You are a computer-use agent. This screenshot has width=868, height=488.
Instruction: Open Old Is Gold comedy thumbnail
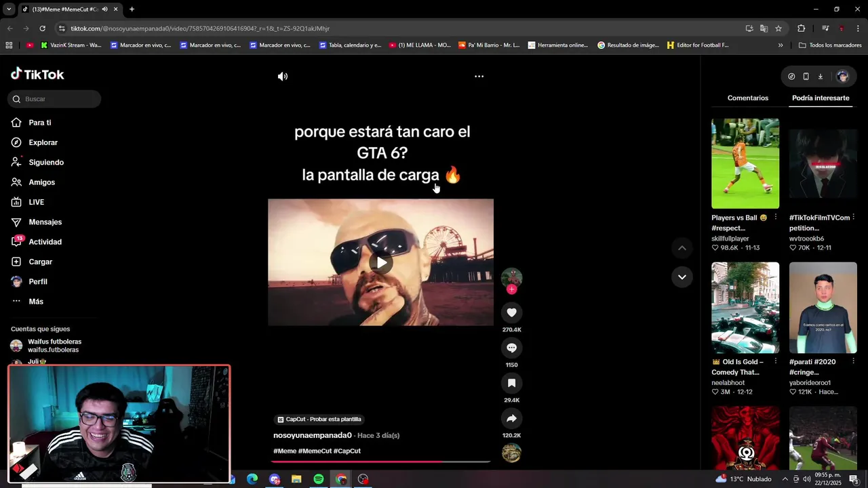click(x=745, y=308)
